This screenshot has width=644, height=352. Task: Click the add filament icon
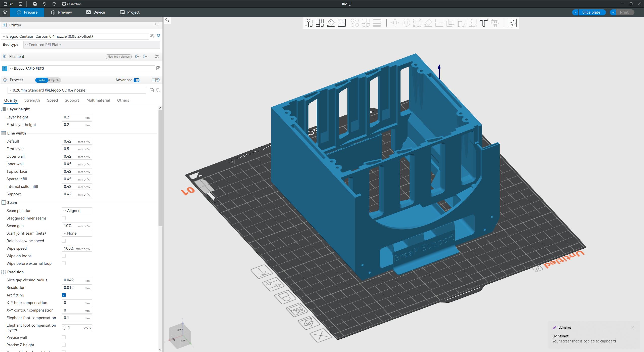click(x=137, y=57)
